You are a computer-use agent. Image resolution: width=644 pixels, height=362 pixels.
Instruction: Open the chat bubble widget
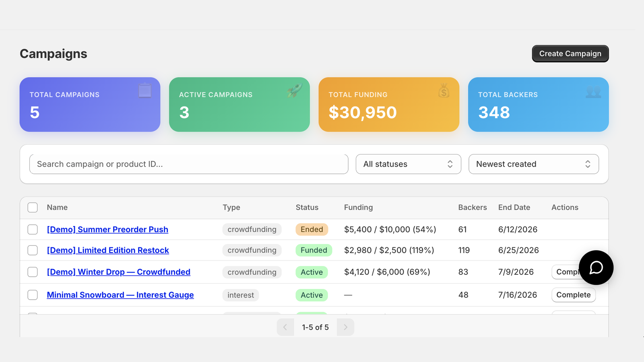596,267
